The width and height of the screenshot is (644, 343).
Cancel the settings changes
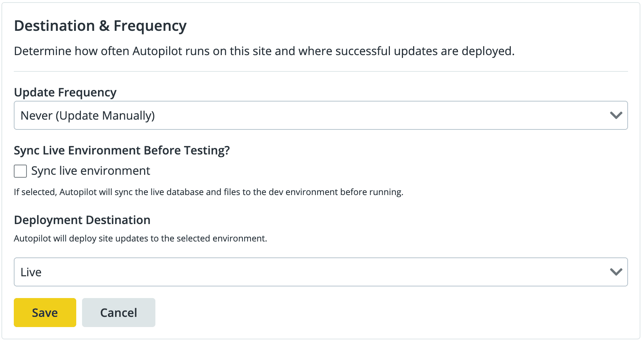pos(119,313)
